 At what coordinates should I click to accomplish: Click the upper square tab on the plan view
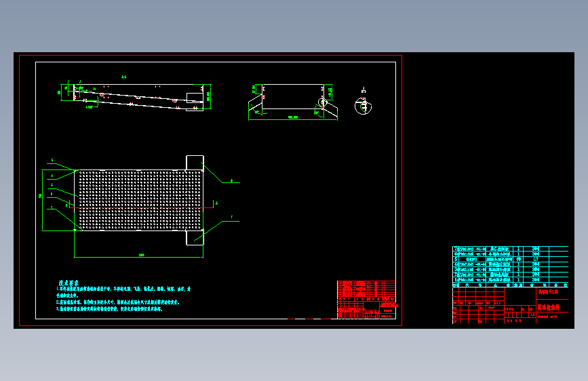195,163
